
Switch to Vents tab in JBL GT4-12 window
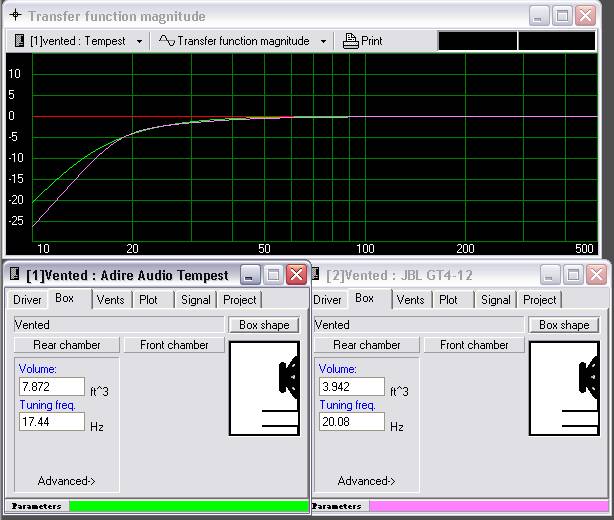coord(410,300)
